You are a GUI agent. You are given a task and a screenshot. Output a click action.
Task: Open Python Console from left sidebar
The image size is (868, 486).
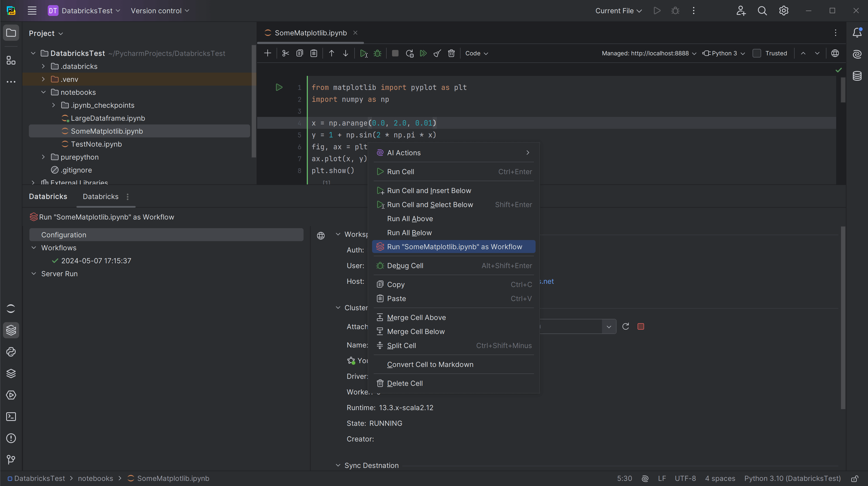click(11, 352)
